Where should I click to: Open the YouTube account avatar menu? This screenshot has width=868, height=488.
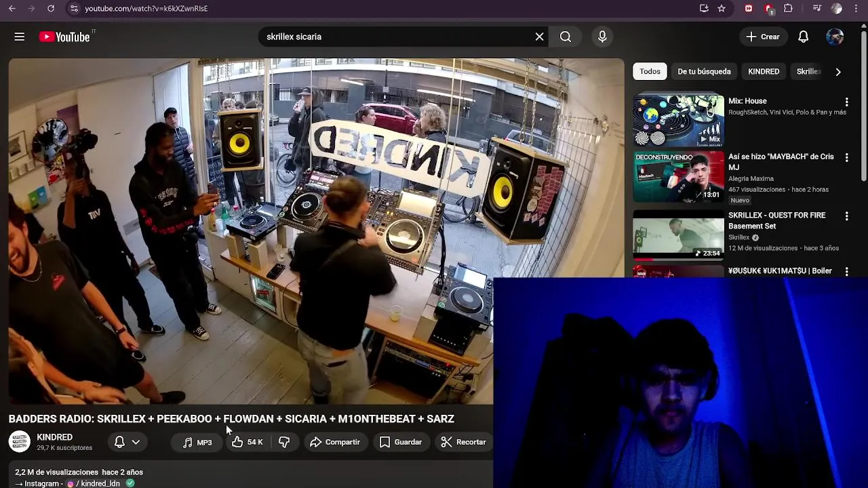click(835, 37)
